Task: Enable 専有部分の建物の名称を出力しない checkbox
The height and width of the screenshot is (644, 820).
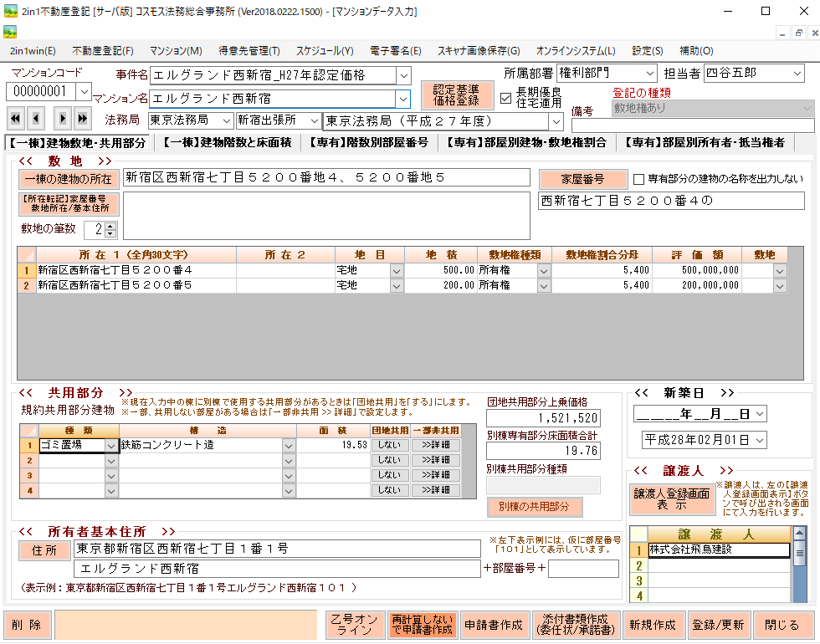Action: pyautogui.click(x=638, y=179)
